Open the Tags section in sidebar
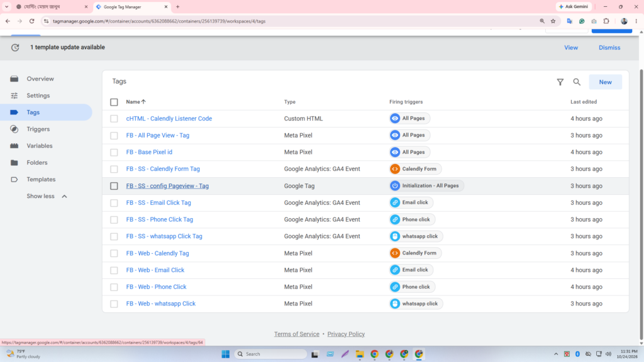This screenshot has width=644, height=362. 46,112
